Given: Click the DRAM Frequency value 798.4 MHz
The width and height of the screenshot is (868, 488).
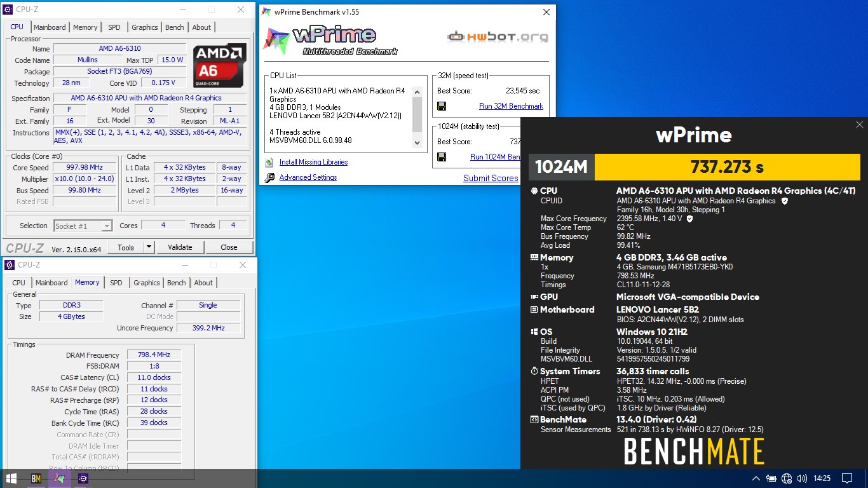Looking at the screenshot, I should (x=154, y=355).
